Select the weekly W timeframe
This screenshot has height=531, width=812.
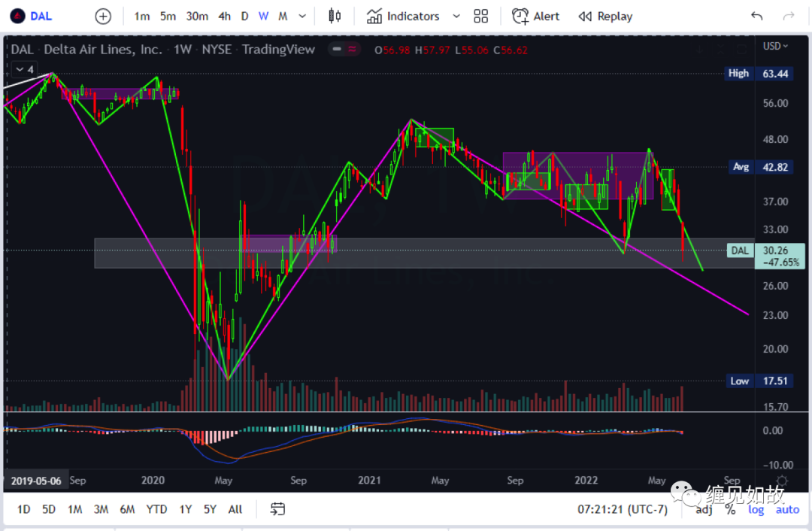click(x=264, y=17)
